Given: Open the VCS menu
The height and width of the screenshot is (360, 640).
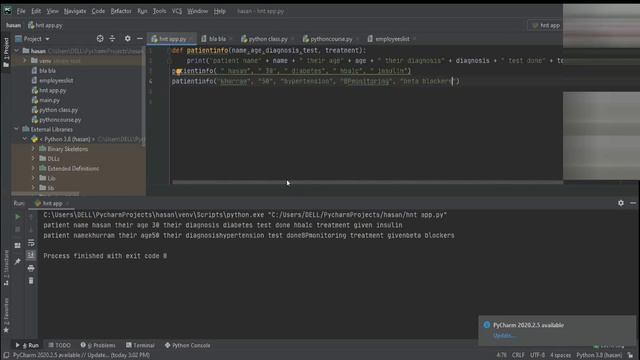Looking at the screenshot, I should pyautogui.click(x=177, y=11).
